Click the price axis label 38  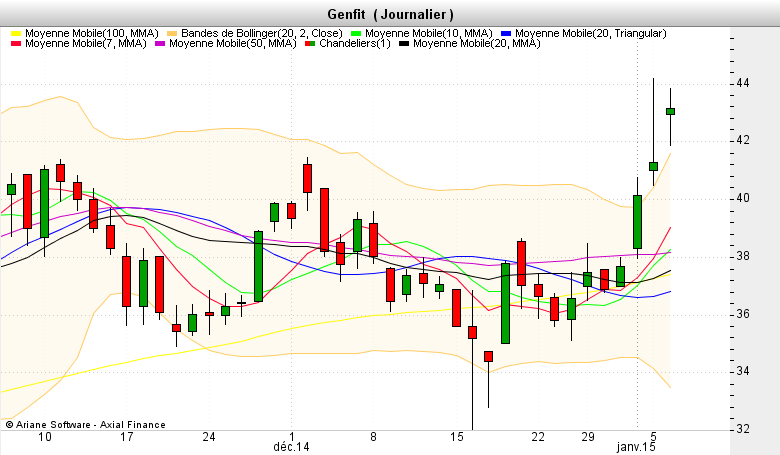(743, 256)
